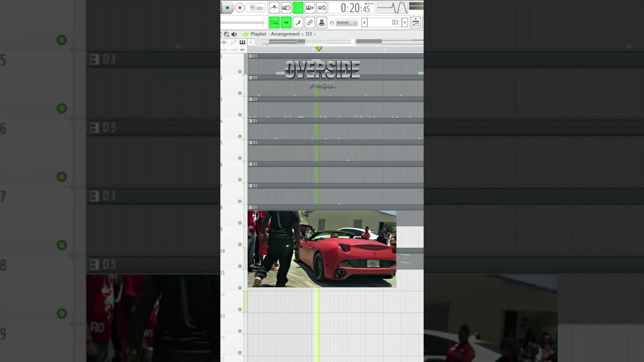The height and width of the screenshot is (362, 644).
Task: Click the green playhead marker on timeline
Action: (318, 49)
